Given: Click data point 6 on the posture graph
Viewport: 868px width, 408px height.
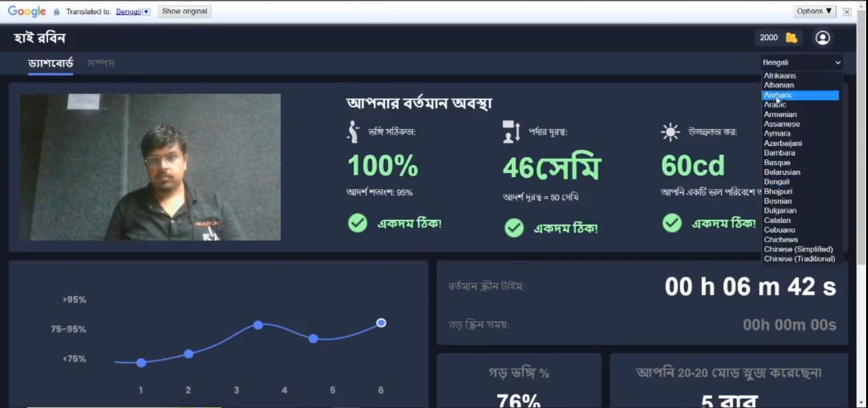Looking at the screenshot, I should coord(381,323).
